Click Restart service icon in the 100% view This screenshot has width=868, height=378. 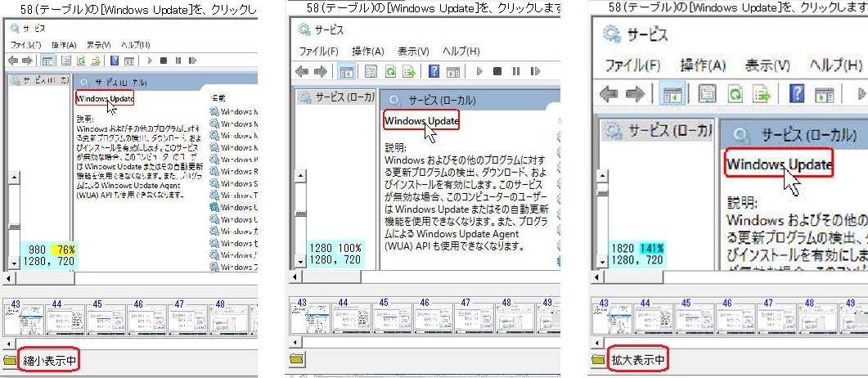click(x=535, y=71)
